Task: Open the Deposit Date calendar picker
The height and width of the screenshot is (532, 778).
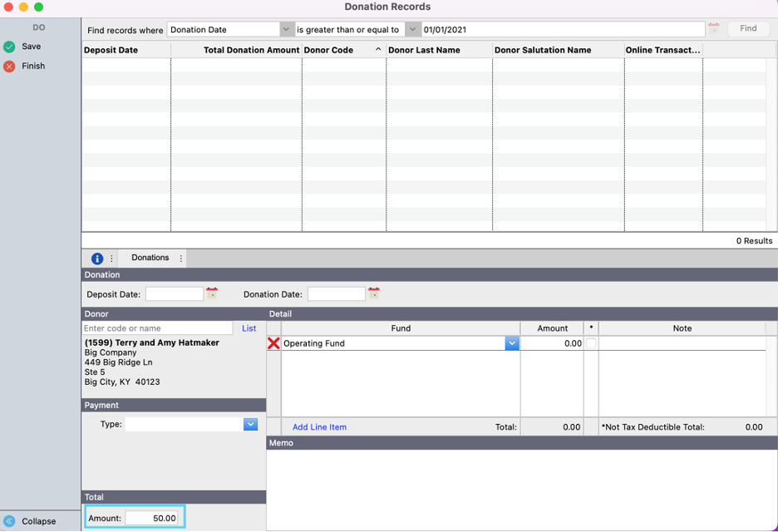Action: (x=212, y=293)
